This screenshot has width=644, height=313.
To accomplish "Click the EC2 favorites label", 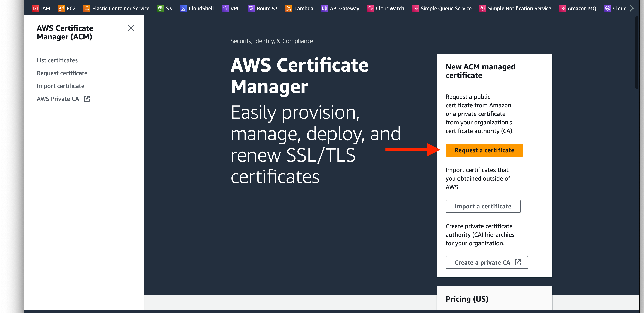I will [x=71, y=9].
